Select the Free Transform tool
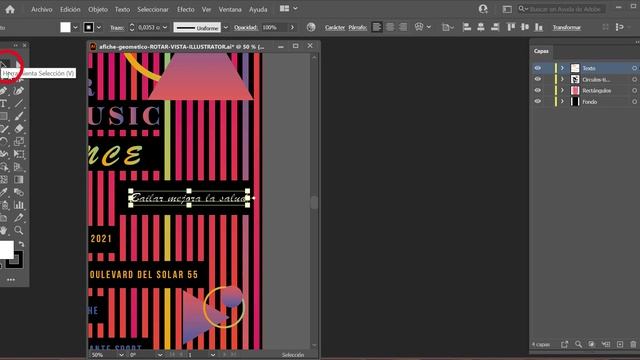 [x=19, y=154]
